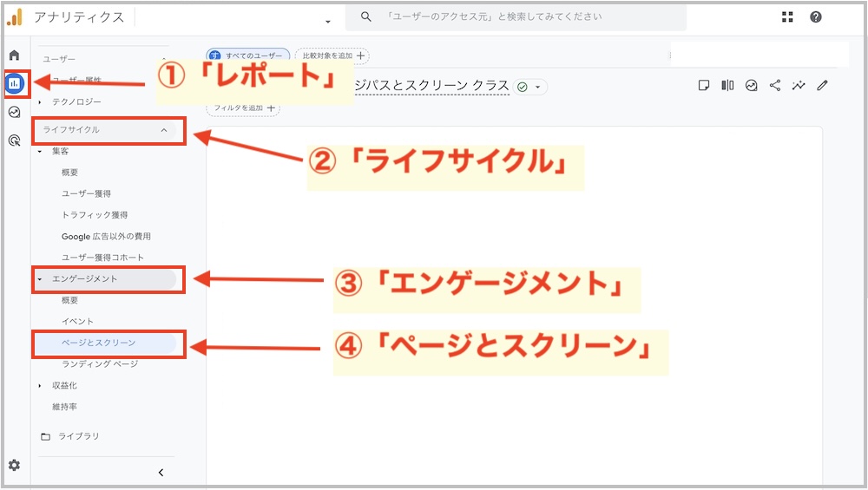Open Google 広告以外の費用 report
Viewport: 868px width, 490px height.
106,236
